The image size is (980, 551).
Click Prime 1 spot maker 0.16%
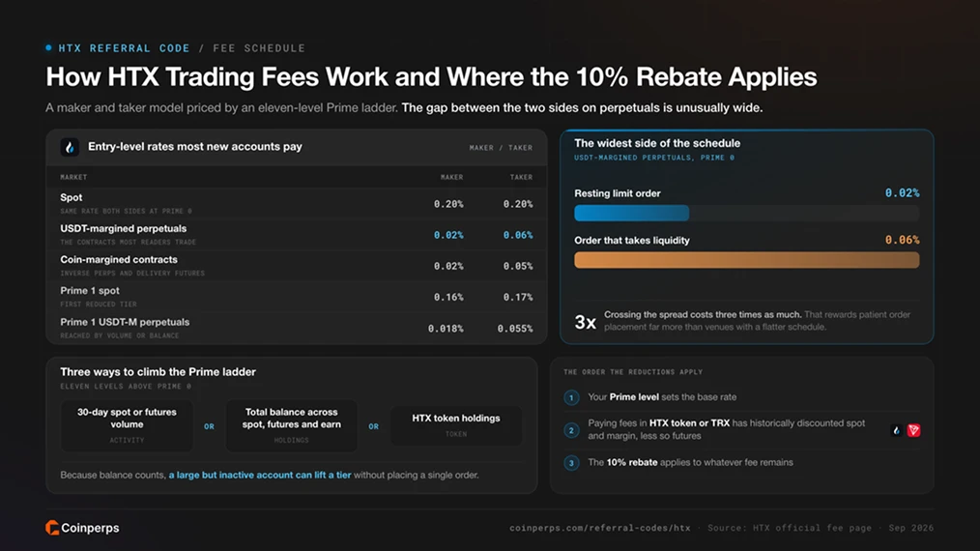point(448,298)
